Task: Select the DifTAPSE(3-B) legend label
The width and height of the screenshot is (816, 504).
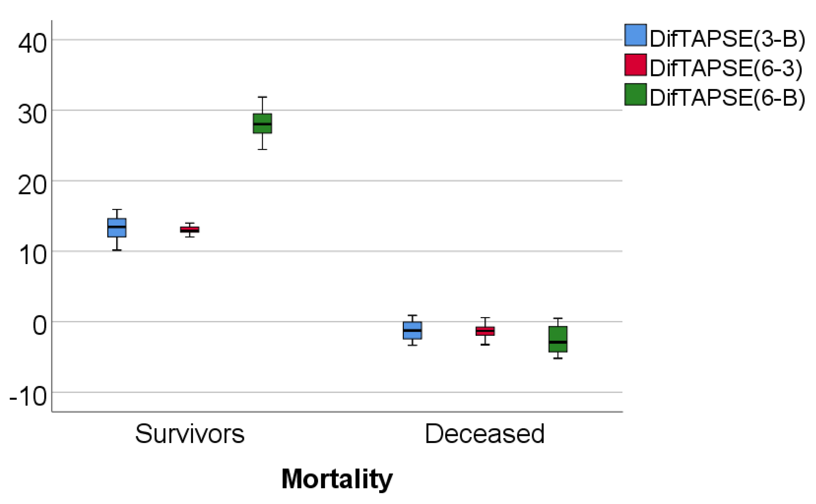Action: pyautogui.click(x=727, y=38)
